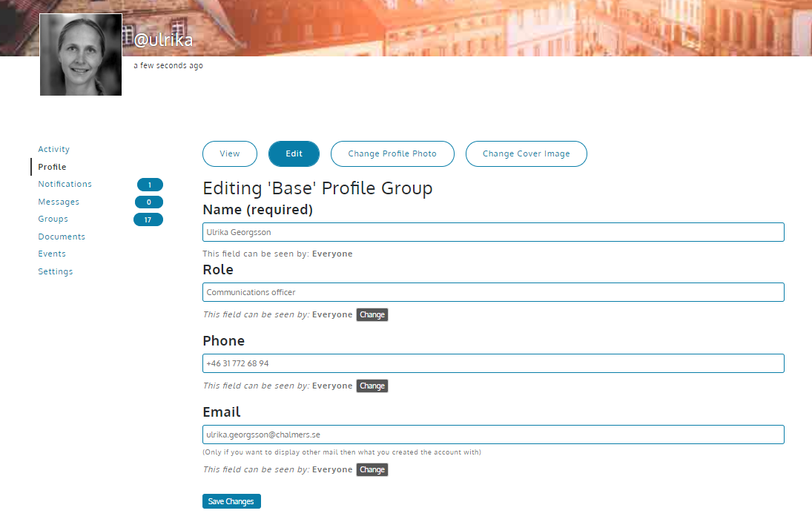Click the Messages count badge 0
The image size is (812, 522).
tap(148, 202)
